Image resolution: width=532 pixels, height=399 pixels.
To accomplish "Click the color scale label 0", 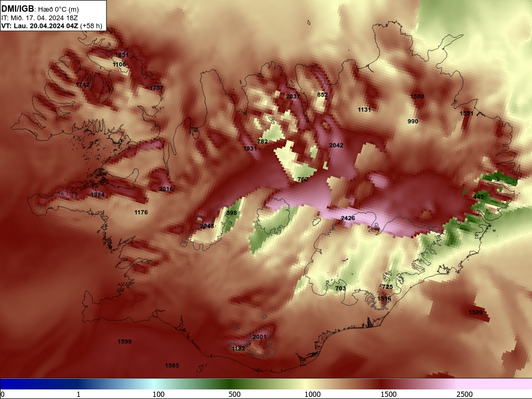I will [3, 394].
